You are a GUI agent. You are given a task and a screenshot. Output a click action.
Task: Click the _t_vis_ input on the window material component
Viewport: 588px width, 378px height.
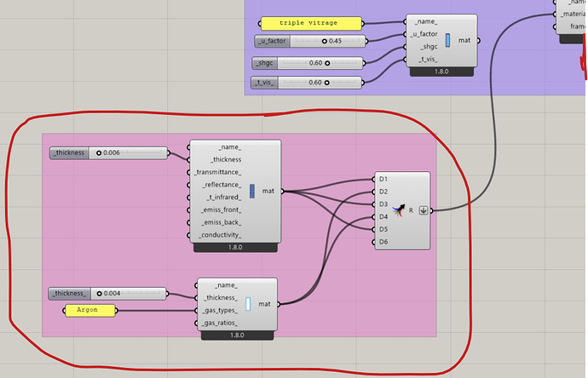pos(428,60)
